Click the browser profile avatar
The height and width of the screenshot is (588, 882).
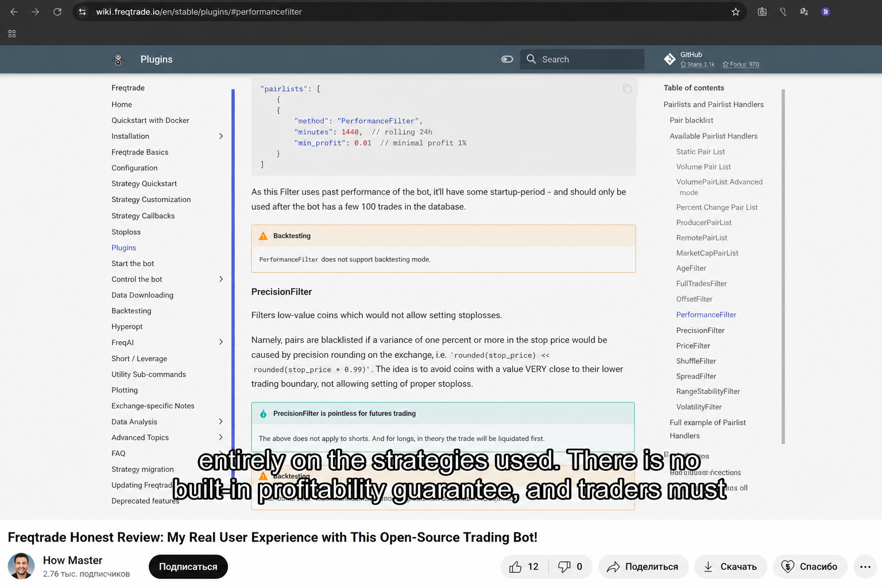click(x=826, y=11)
